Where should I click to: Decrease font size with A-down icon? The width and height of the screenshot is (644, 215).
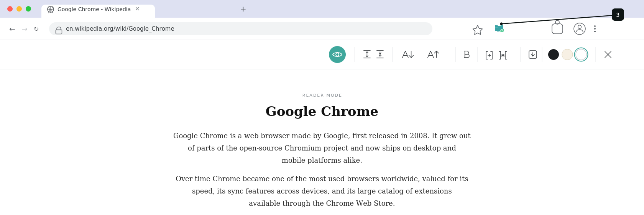pyautogui.click(x=408, y=55)
